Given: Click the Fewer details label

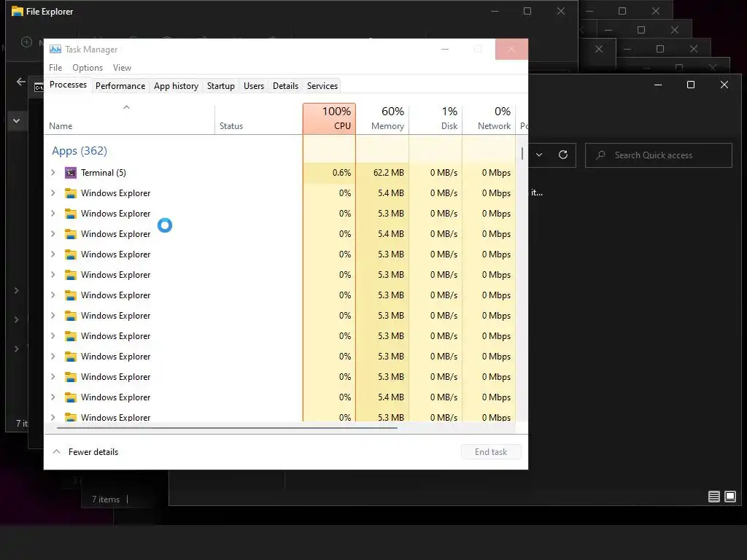Looking at the screenshot, I should [x=93, y=452].
